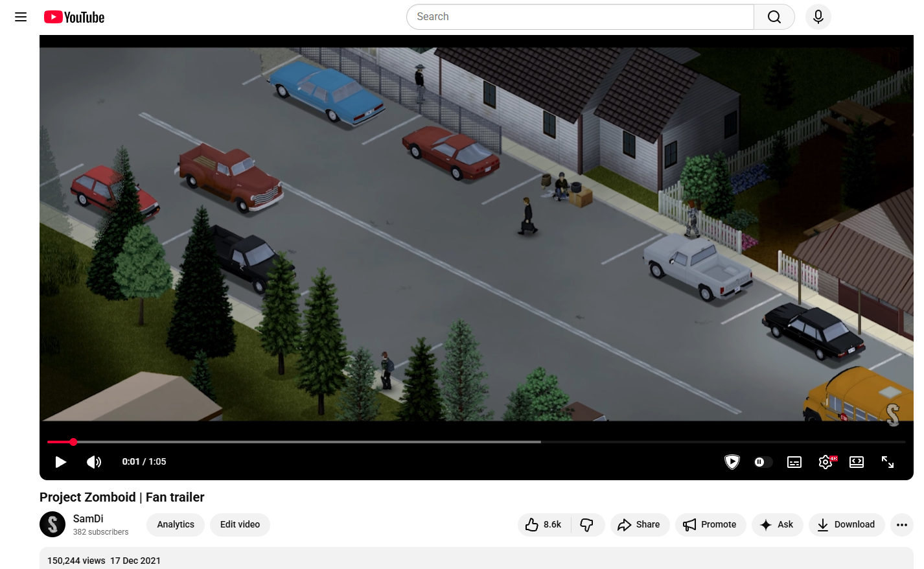924x569 pixels.
Task: Open the navigation guide with the hamburger menu
Action: [20, 17]
